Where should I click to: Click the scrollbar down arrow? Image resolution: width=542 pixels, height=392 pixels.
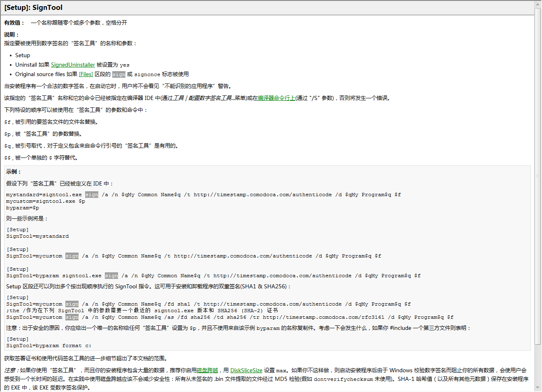[537, 387]
